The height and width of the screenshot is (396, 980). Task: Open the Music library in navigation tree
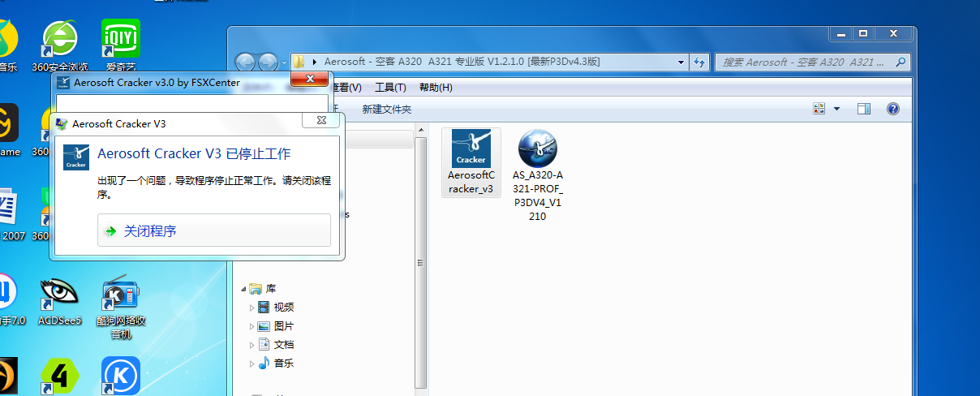[x=283, y=363]
